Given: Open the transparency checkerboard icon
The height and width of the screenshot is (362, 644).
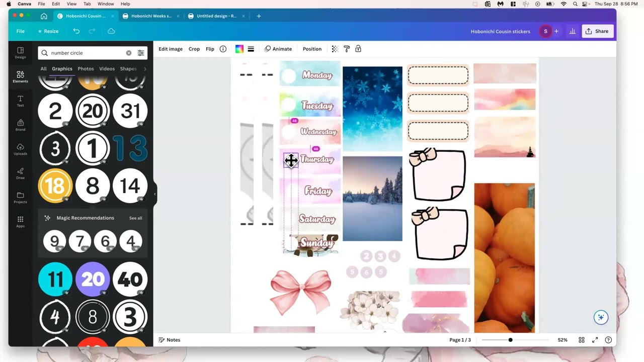Looking at the screenshot, I should 335,49.
